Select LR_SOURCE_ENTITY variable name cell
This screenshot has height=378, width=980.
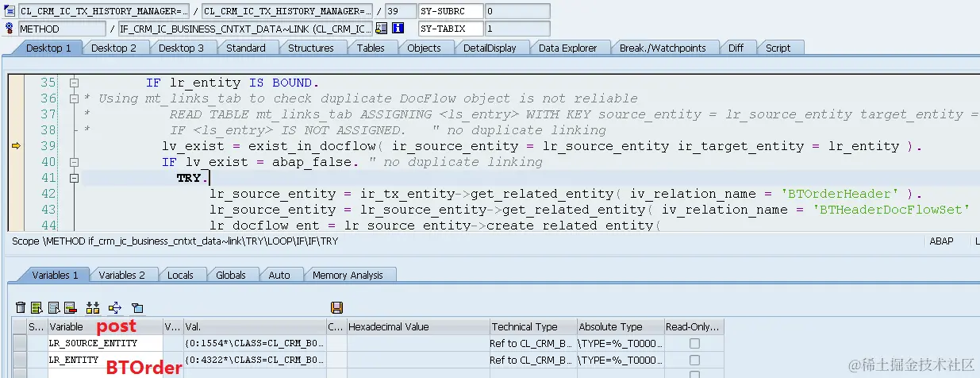(105, 343)
